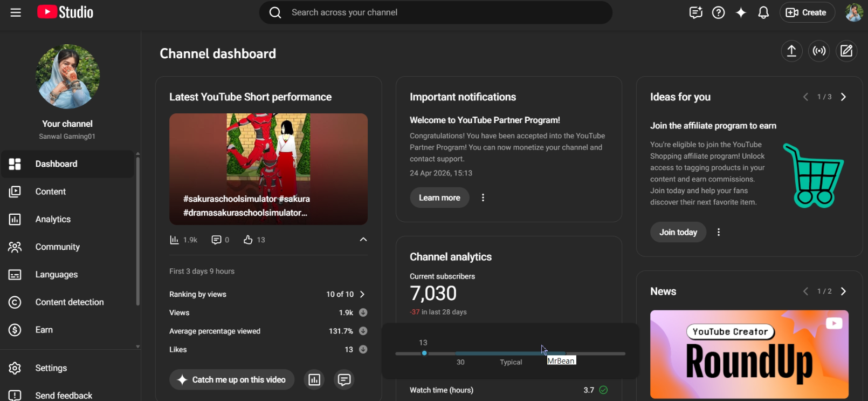Click the 131.7% average percentage viewed value
The height and width of the screenshot is (401, 868).
click(x=341, y=331)
